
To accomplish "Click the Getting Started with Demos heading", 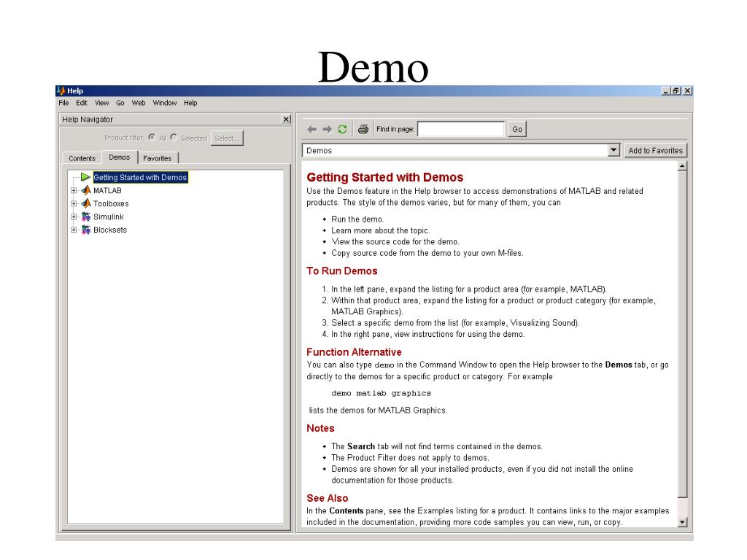I will tap(385, 177).
